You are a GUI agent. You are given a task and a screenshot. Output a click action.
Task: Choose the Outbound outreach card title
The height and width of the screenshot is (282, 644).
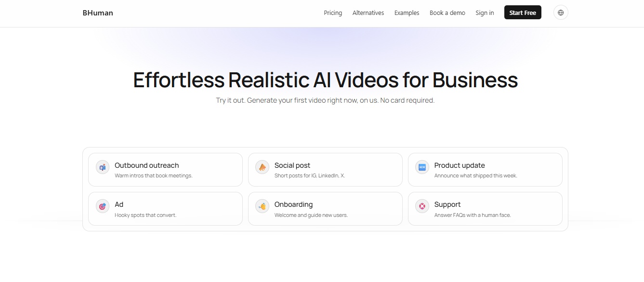coord(147,165)
